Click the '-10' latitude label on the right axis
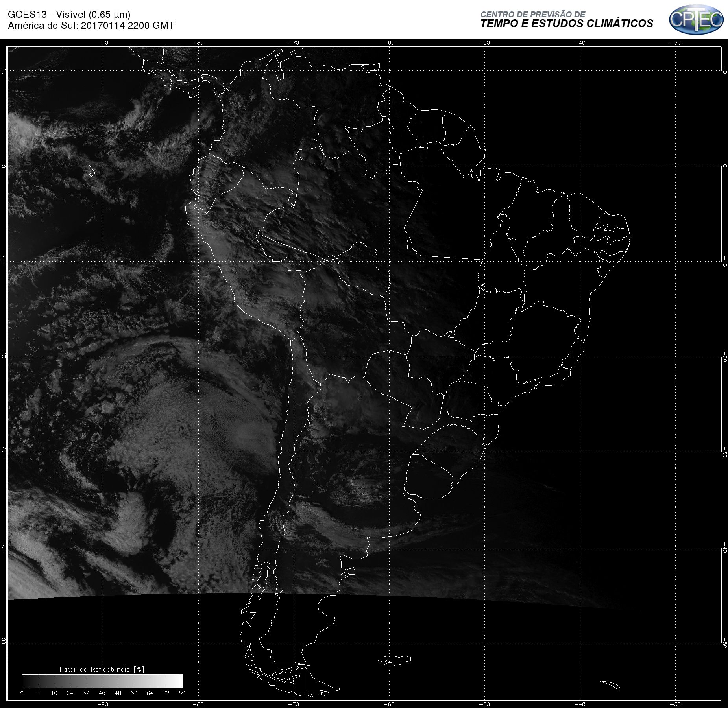Screen dimensions: 728x708 (x=724, y=262)
